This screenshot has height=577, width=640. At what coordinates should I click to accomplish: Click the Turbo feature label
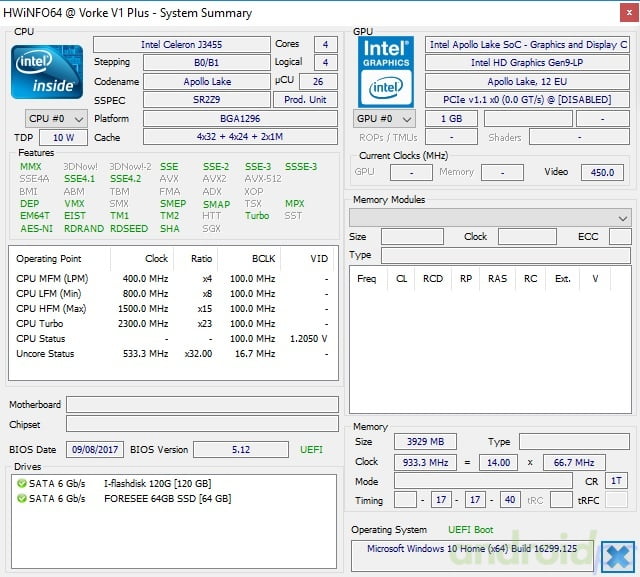click(257, 215)
